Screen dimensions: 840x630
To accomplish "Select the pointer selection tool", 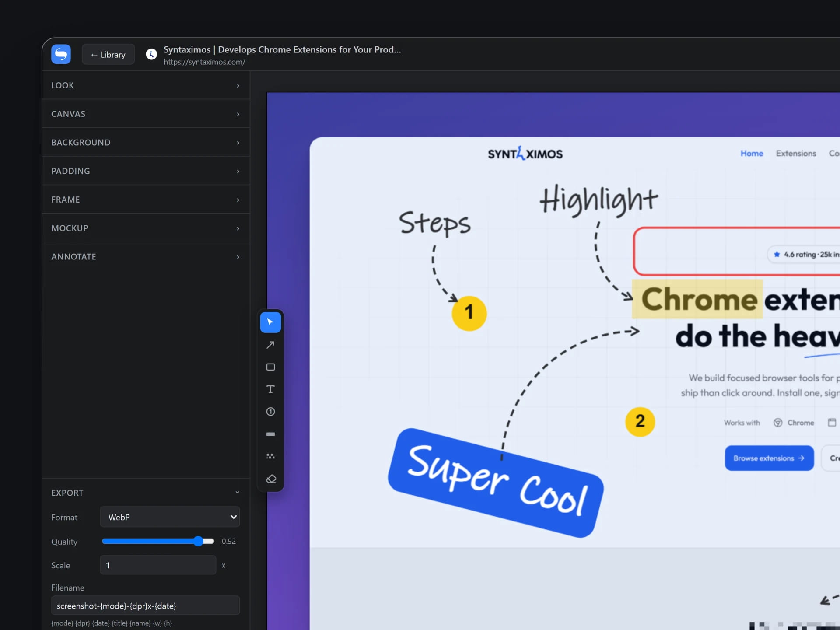I will coord(270,322).
